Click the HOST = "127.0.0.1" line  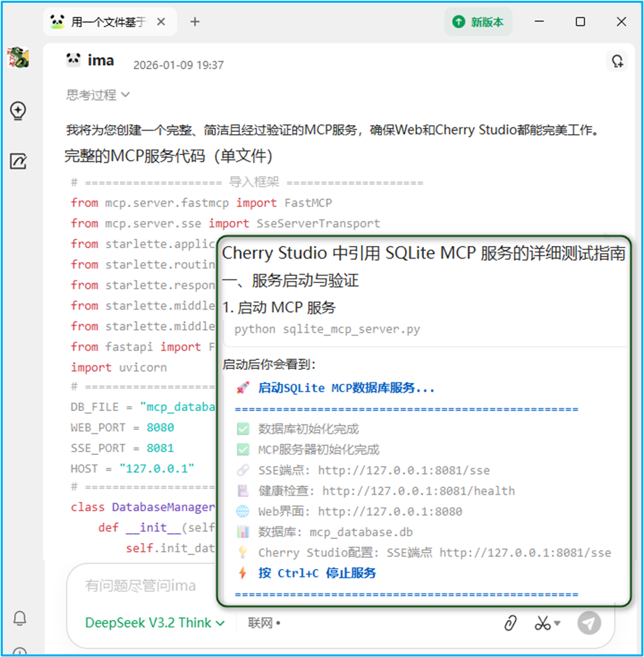(x=132, y=468)
